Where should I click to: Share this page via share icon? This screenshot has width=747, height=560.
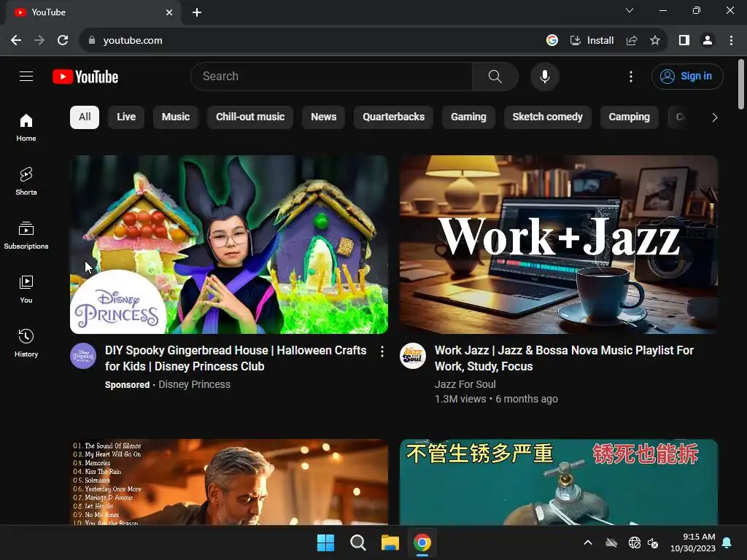[x=632, y=41]
